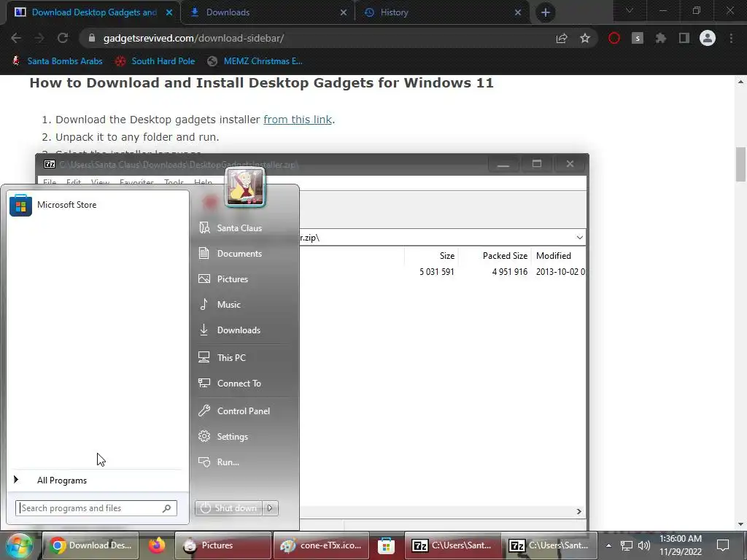Open network status tray icon
The width and height of the screenshot is (747, 560).
point(627,545)
